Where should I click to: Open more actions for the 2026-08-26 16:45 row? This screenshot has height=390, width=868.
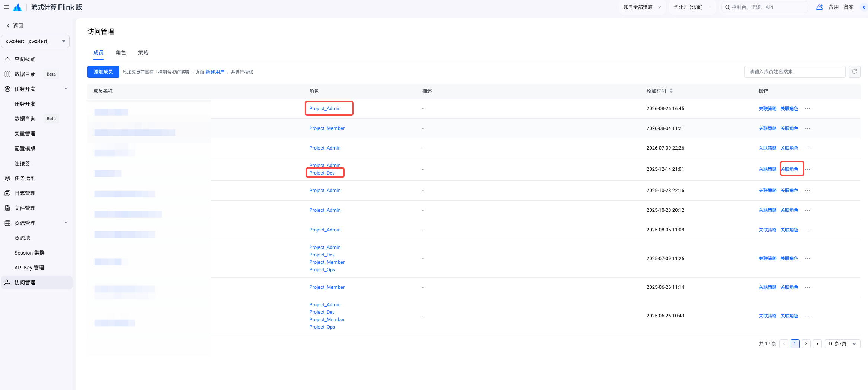coord(808,109)
